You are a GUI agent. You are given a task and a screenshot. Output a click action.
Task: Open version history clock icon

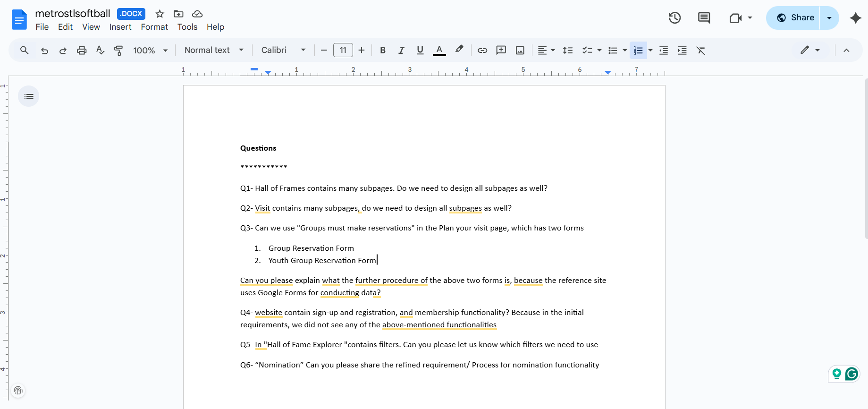(x=674, y=18)
